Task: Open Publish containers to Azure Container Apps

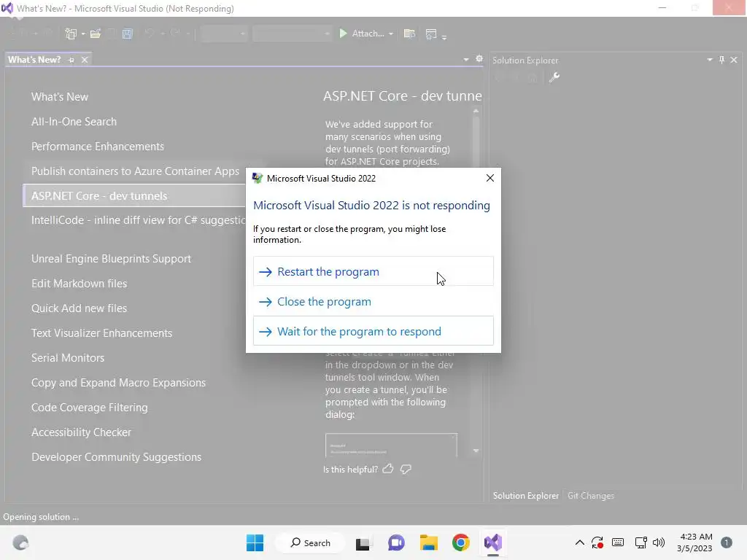Action: pos(135,171)
